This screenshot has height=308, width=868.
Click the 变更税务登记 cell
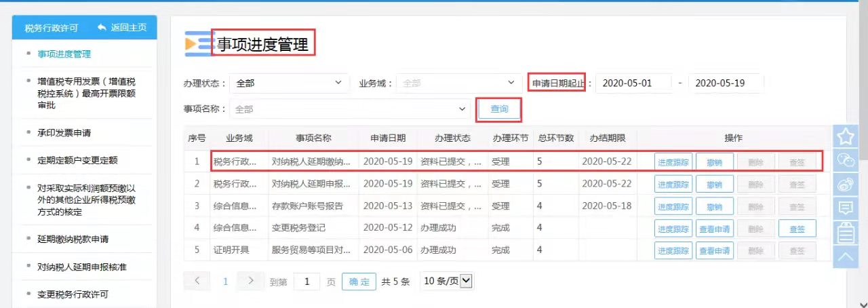313,229
